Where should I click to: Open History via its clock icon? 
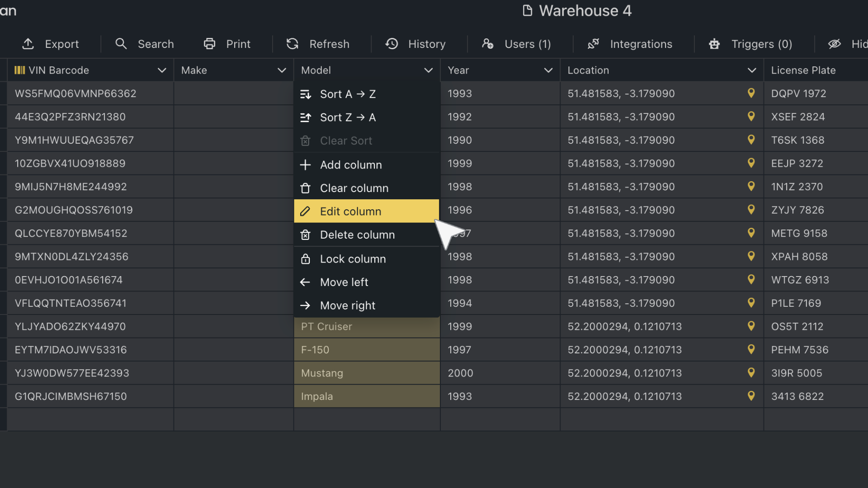tap(392, 44)
